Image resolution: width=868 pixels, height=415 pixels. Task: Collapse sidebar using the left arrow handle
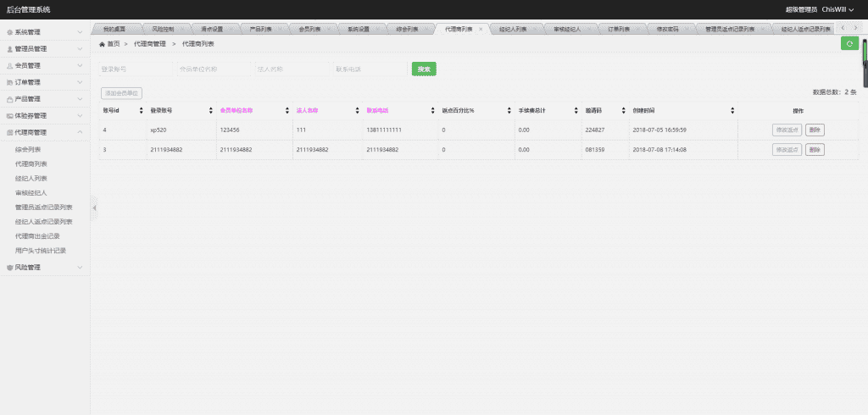pos(94,207)
